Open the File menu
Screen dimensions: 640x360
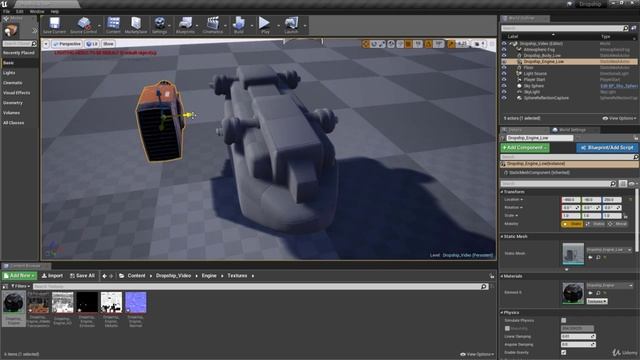point(7,11)
